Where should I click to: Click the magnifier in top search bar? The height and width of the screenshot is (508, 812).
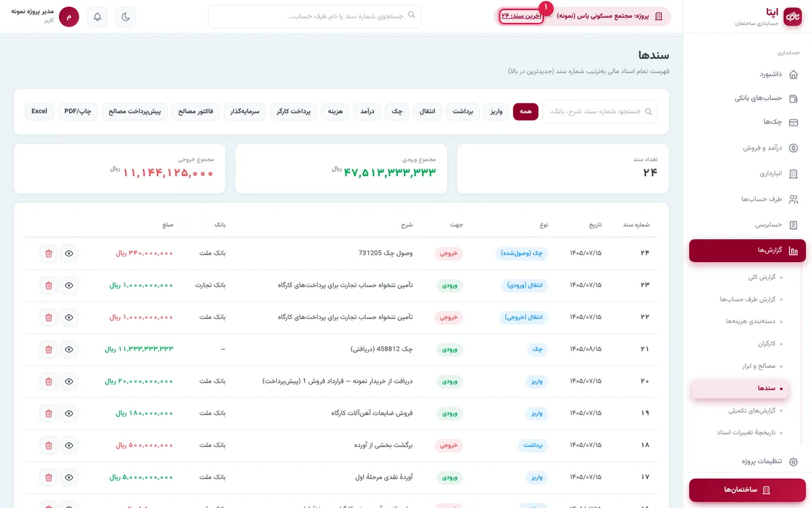411,15
